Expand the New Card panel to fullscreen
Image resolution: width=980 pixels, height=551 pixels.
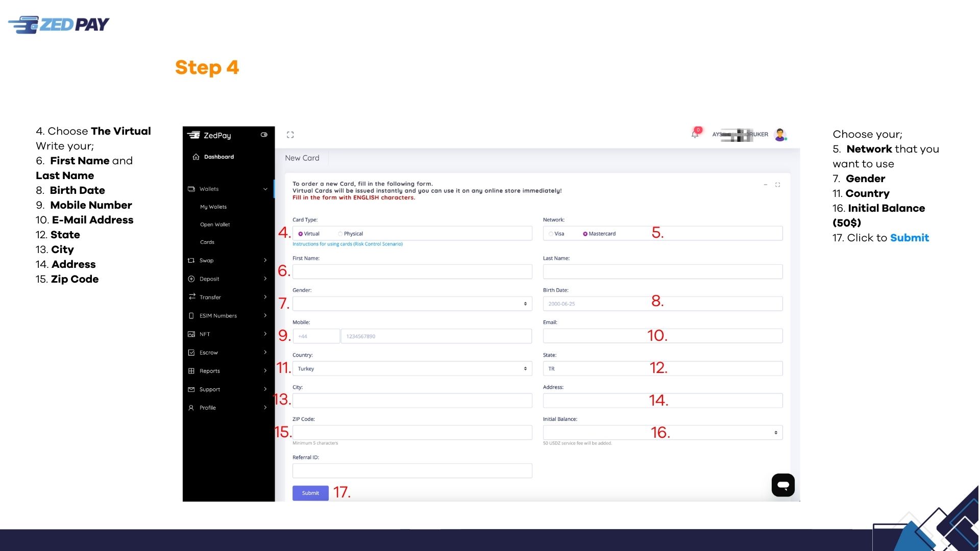click(x=778, y=185)
